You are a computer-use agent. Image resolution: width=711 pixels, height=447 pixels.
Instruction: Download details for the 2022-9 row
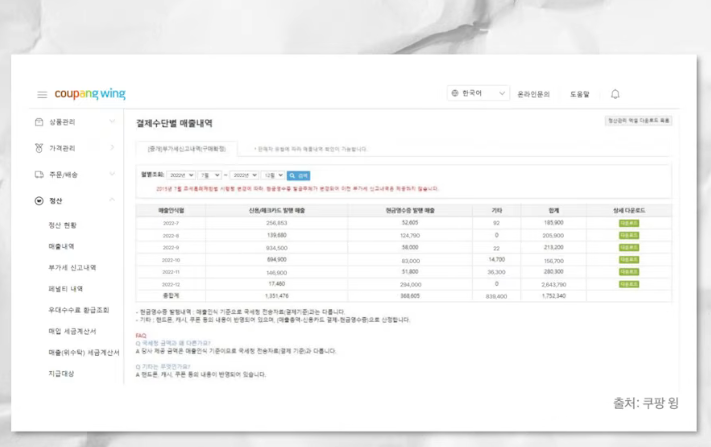(629, 248)
